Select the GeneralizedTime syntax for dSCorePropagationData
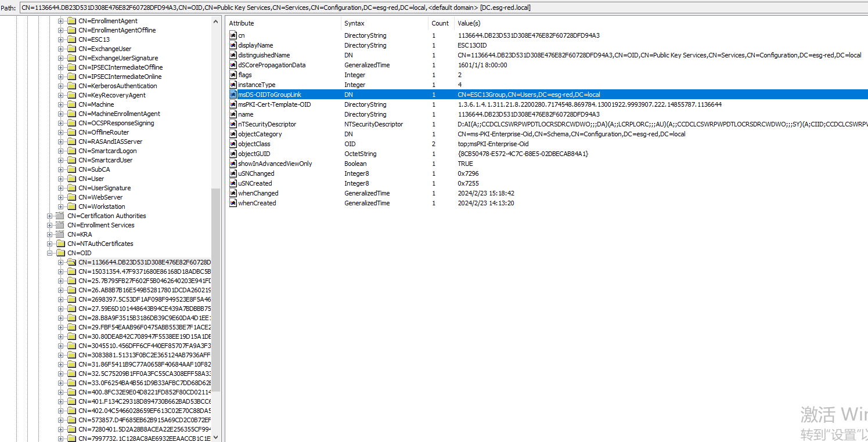868x442 pixels. tap(367, 65)
